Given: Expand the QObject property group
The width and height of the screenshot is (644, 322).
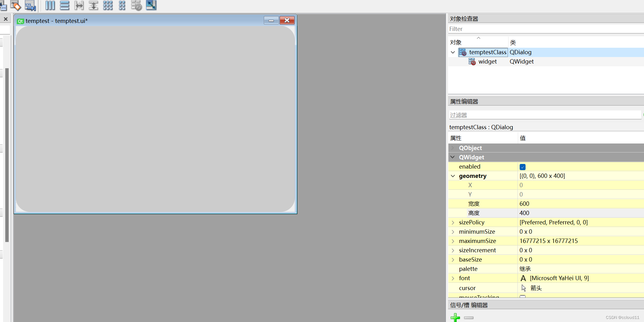Looking at the screenshot, I should pos(453,148).
